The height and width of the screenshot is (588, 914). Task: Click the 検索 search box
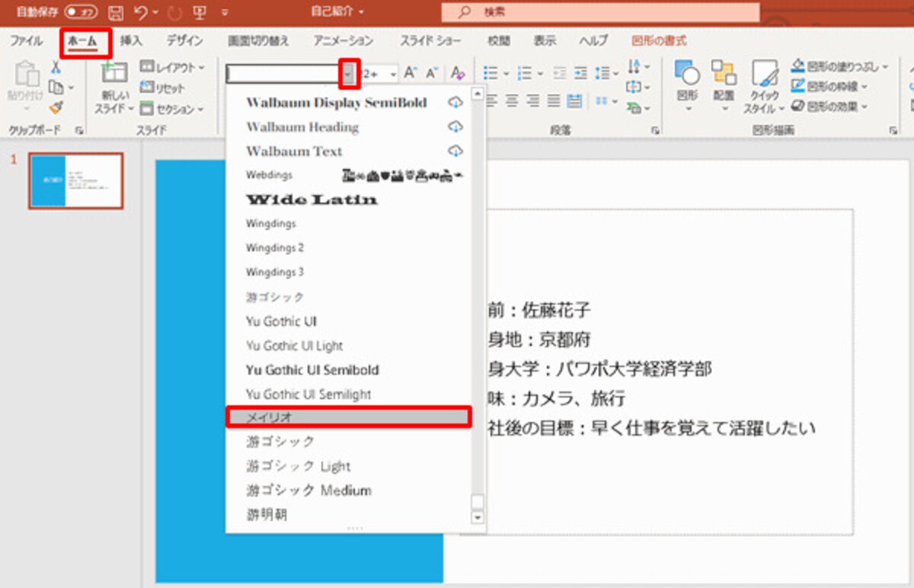tap(600, 12)
